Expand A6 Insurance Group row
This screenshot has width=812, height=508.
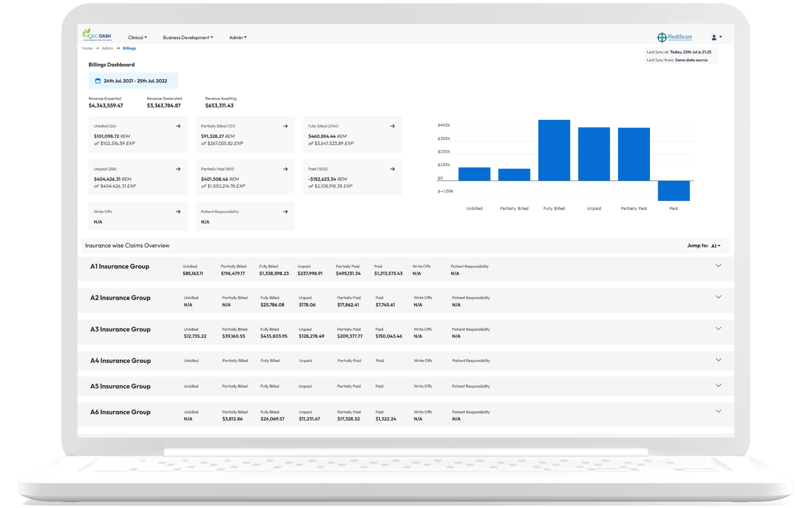coord(718,411)
